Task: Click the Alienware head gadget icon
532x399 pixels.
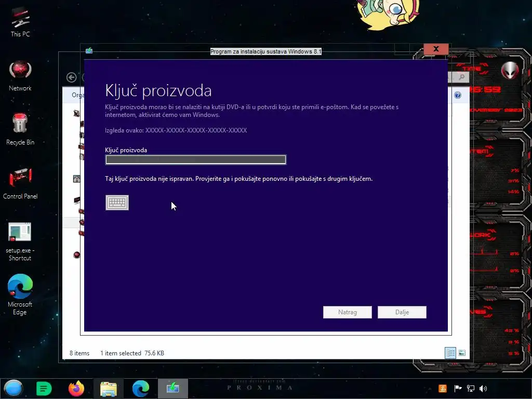Action: tap(510, 70)
